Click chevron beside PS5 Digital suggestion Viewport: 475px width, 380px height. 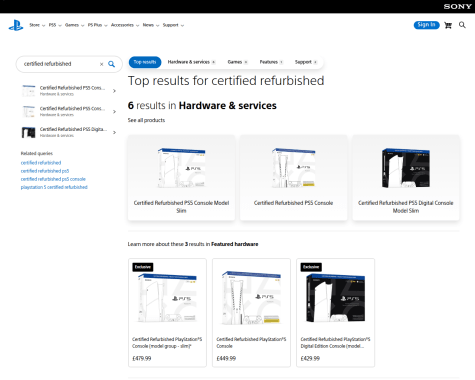[x=114, y=132]
